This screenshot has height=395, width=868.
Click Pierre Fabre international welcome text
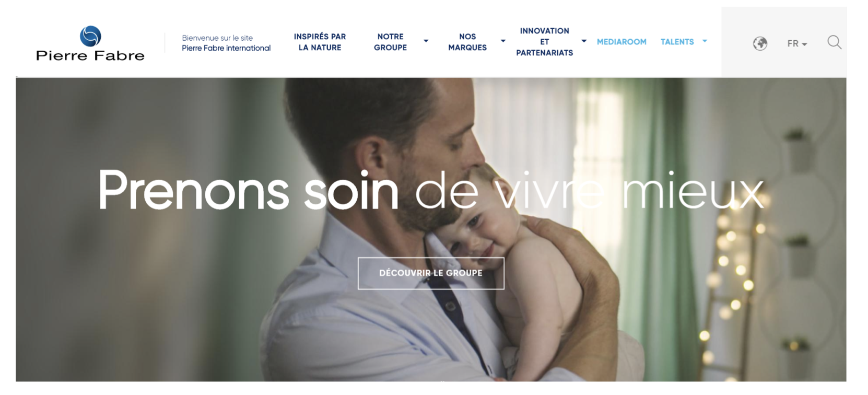click(x=226, y=48)
